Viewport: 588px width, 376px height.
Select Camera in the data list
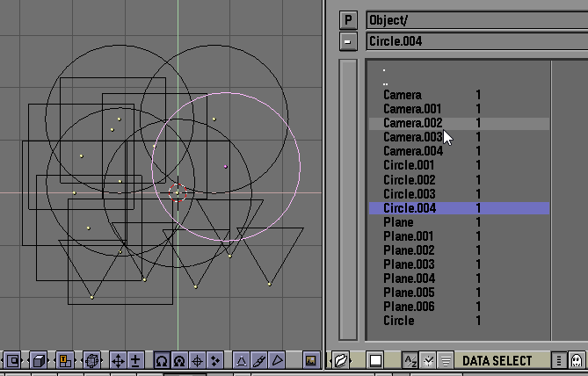pos(459,95)
